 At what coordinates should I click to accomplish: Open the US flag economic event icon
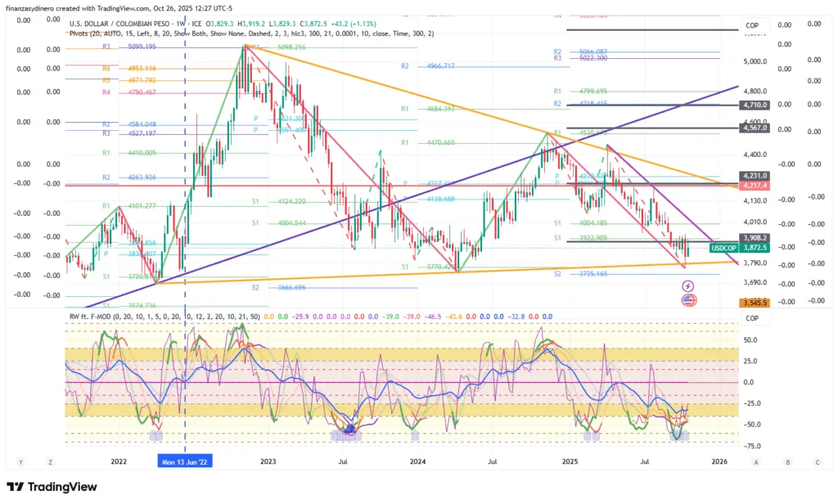[688, 300]
